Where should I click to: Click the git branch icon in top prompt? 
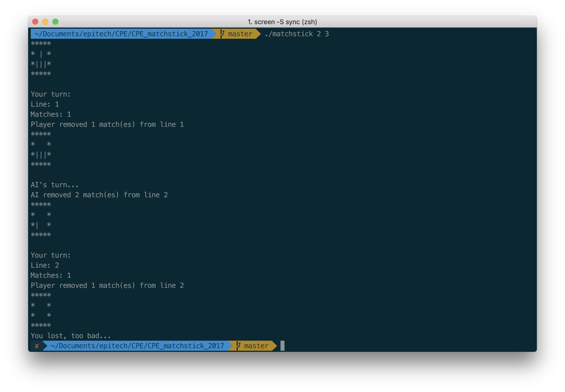(x=222, y=34)
